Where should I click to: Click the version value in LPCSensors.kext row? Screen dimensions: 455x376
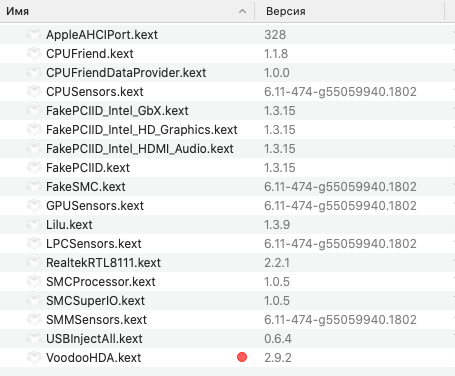click(340, 244)
